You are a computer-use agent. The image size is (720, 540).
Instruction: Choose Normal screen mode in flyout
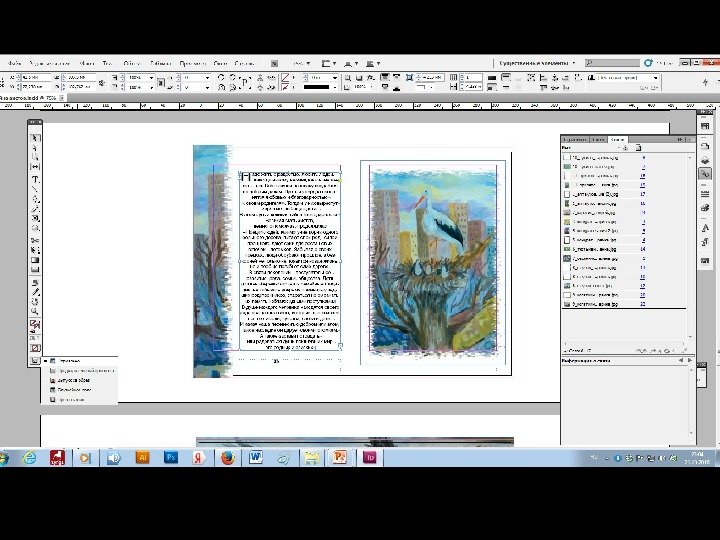79,361
